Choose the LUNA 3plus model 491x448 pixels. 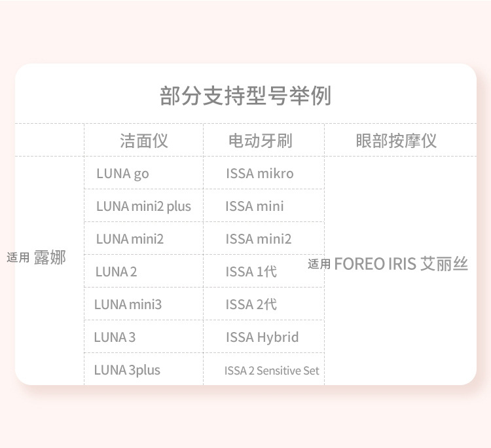point(127,370)
